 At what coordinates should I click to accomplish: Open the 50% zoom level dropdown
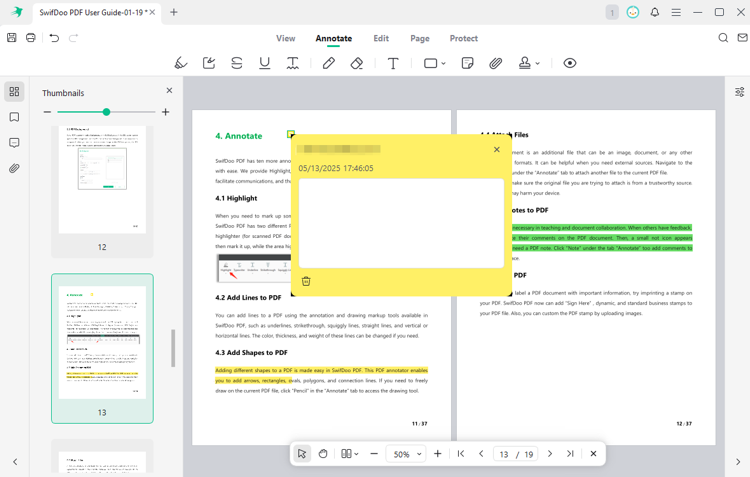pos(406,454)
